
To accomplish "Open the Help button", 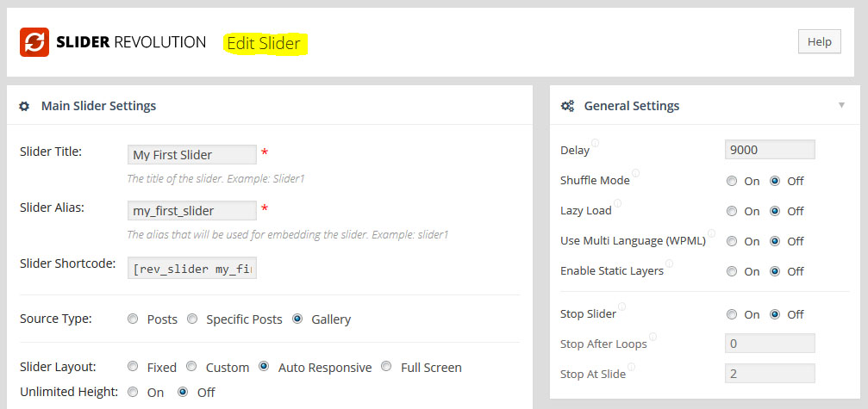I will pos(819,42).
